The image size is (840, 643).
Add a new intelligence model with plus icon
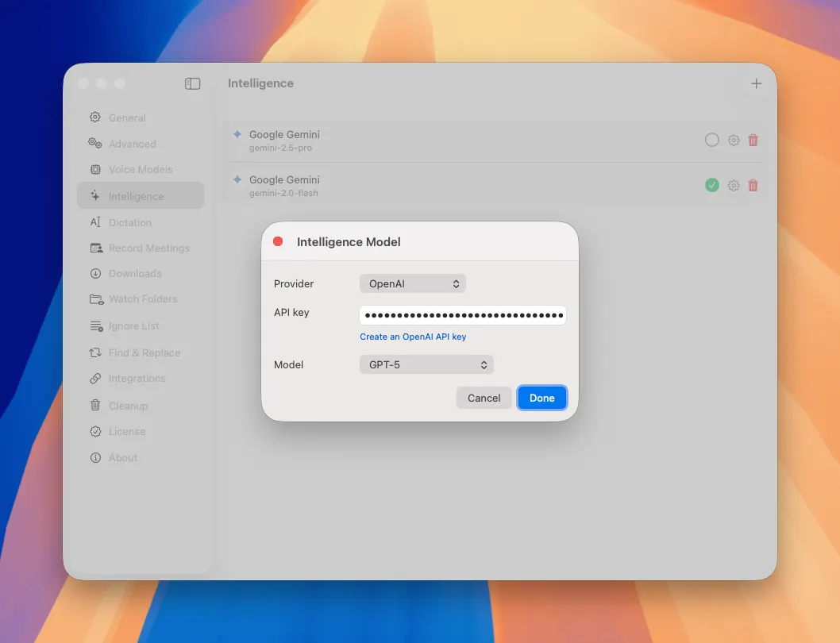[x=756, y=83]
